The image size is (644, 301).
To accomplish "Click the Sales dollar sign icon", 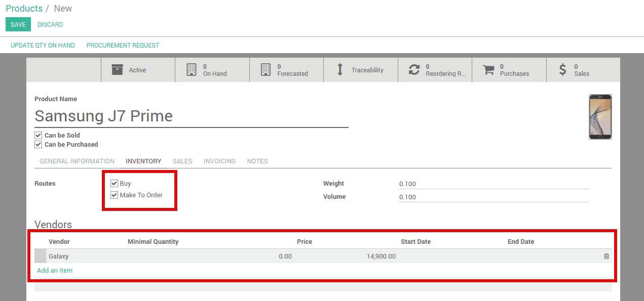I will point(562,70).
